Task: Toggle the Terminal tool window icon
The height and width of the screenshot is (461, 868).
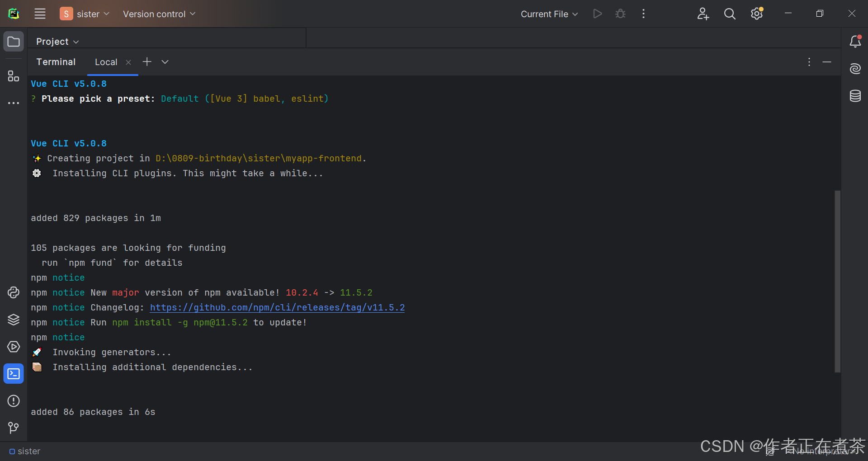Action: coord(14,374)
